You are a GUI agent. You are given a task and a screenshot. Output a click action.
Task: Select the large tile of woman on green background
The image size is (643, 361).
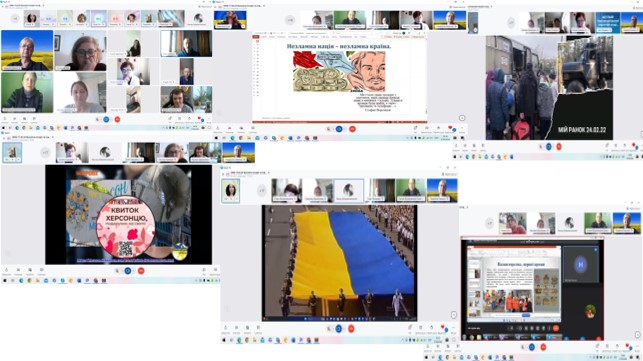27,92
